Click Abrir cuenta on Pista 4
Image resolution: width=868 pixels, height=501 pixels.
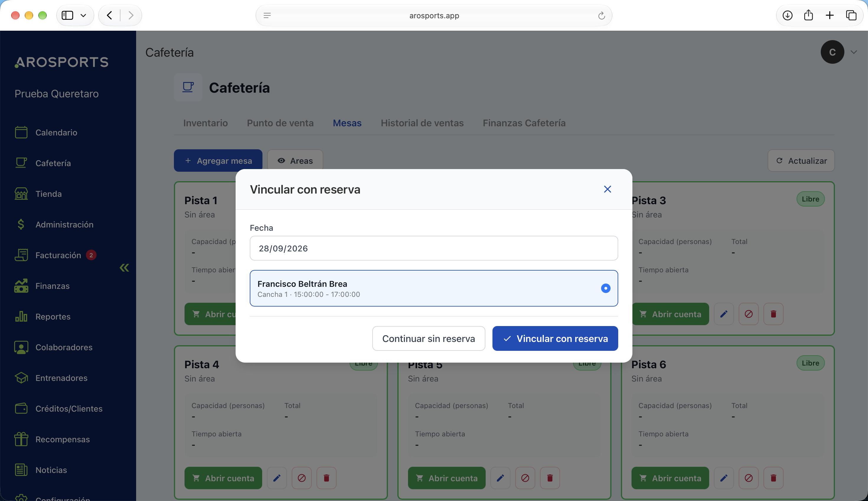click(x=223, y=478)
